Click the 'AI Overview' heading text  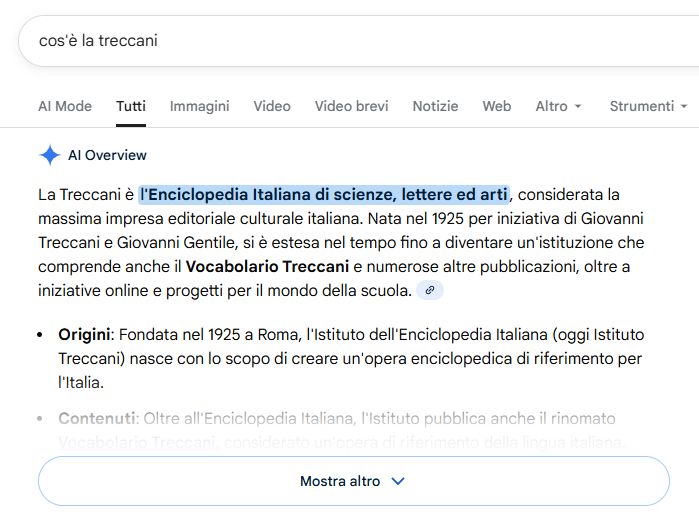point(107,155)
